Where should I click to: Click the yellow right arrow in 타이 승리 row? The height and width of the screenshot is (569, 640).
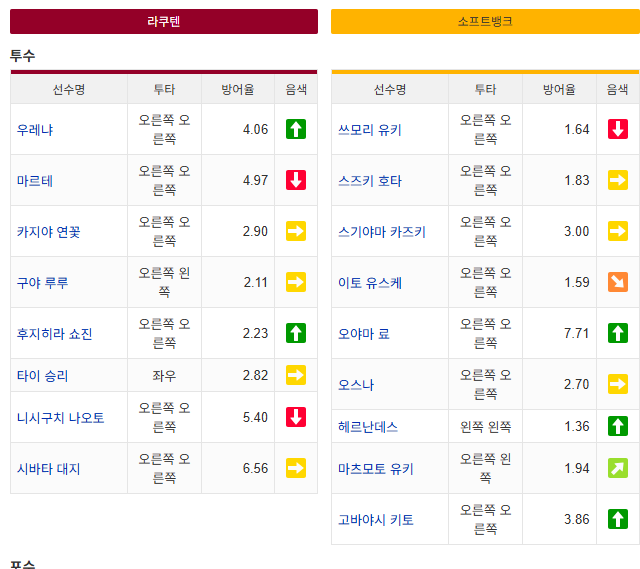point(296,375)
